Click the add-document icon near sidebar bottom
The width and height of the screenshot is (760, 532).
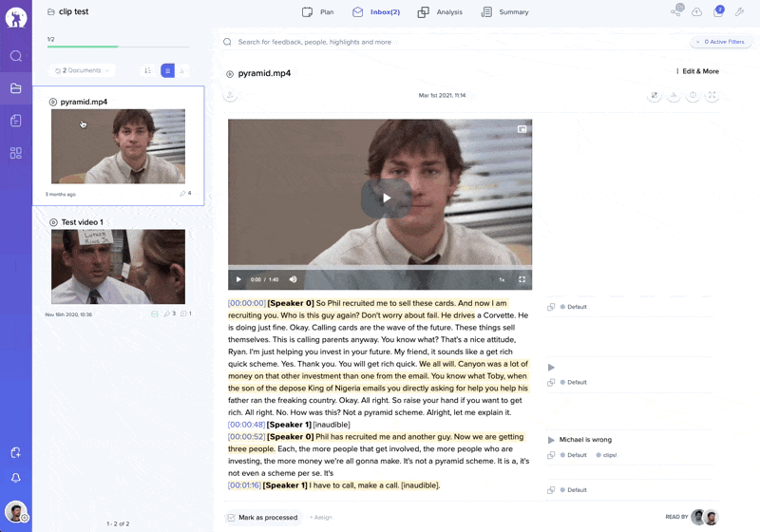click(16, 452)
